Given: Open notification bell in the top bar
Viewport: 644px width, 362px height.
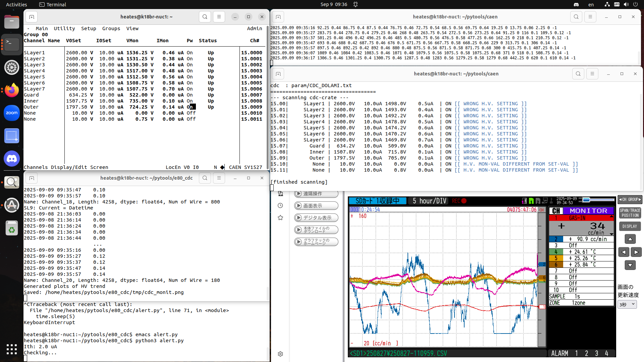Looking at the screenshot, I should point(356,4).
